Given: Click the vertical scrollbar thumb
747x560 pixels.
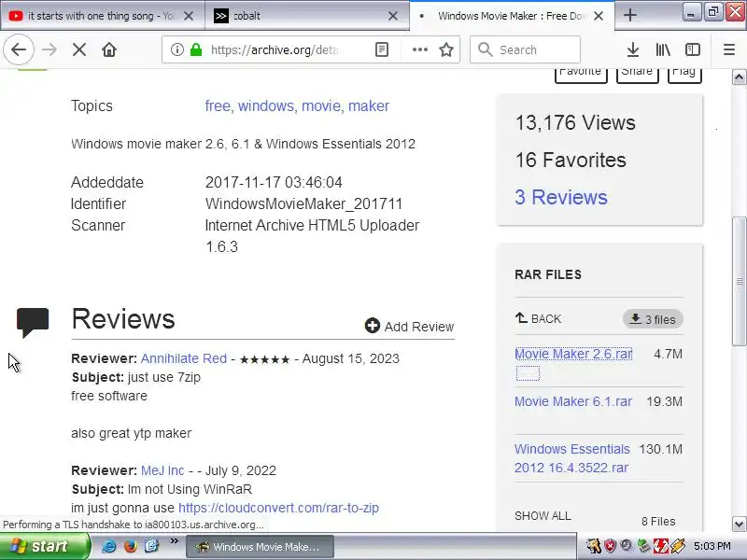Looking at the screenshot, I should pyautogui.click(x=739, y=281).
